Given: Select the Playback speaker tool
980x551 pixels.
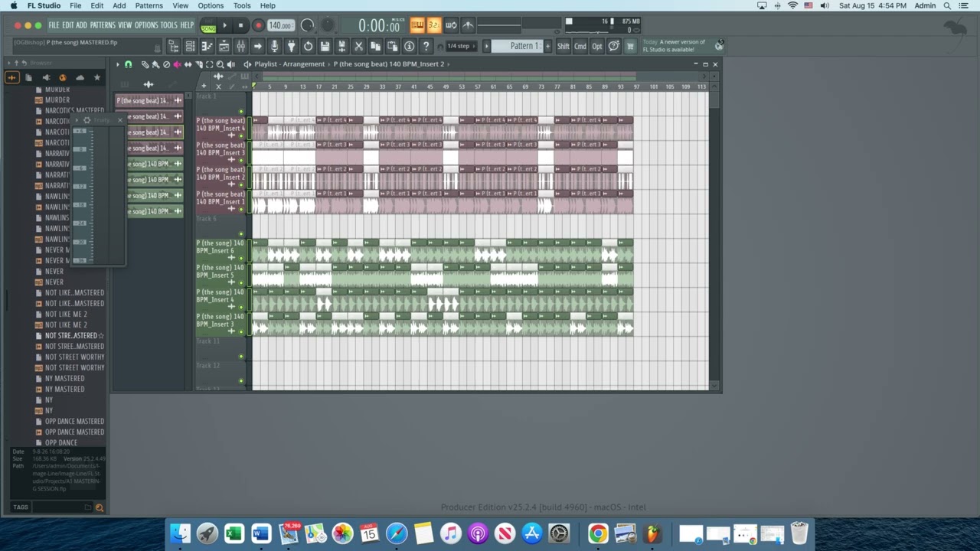Looking at the screenshot, I should (231, 65).
